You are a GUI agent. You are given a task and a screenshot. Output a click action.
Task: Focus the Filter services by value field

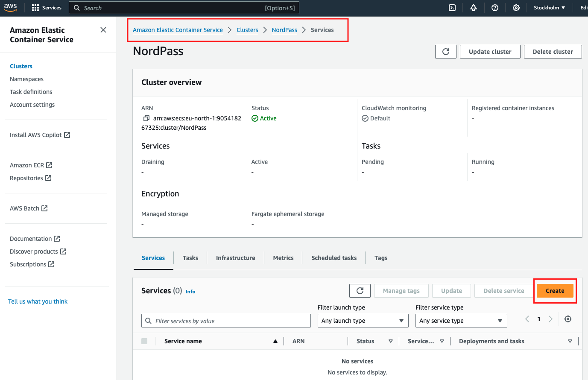tap(226, 321)
